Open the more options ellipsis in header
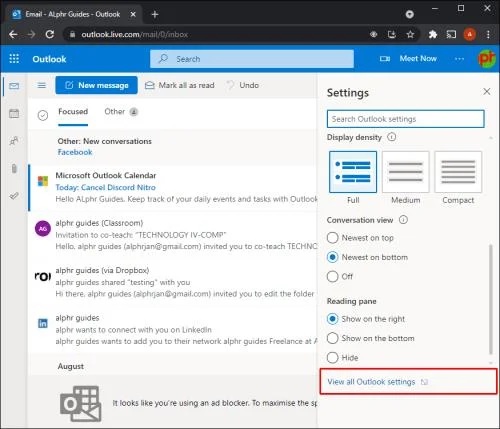Image resolution: width=500 pixels, height=429 pixels. (459, 59)
